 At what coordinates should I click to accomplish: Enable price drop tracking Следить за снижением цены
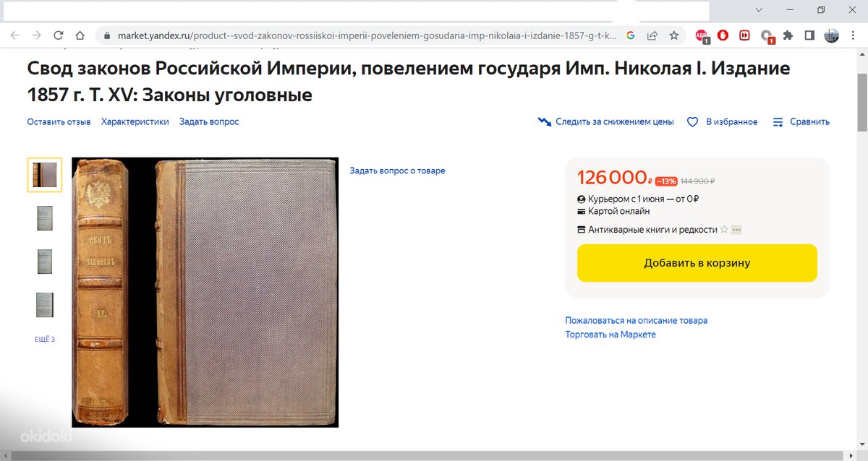pyautogui.click(x=606, y=122)
